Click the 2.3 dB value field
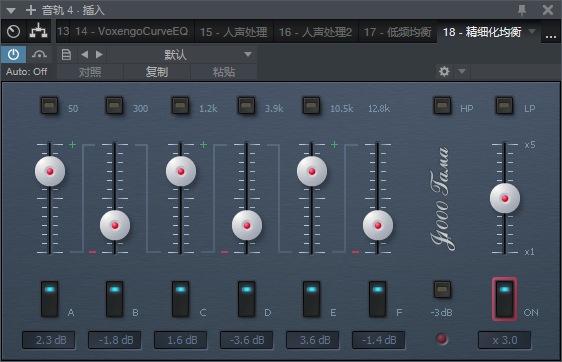The image size is (562, 362). 49,340
